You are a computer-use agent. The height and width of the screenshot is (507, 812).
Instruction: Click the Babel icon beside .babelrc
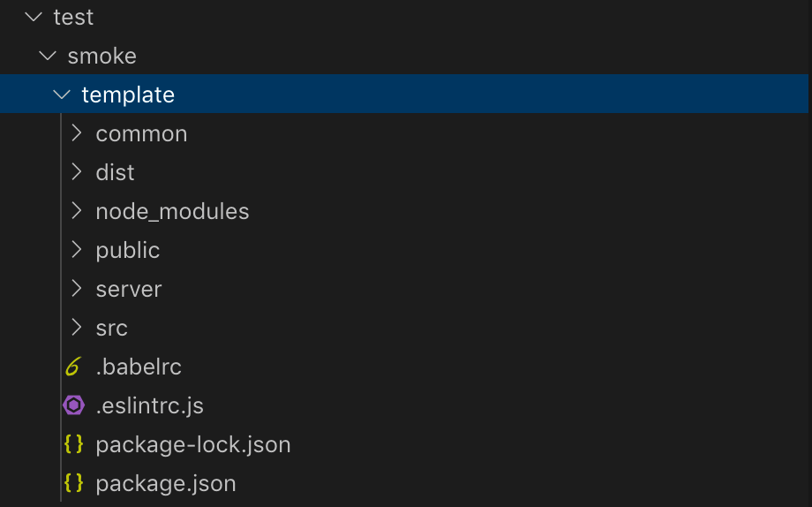coord(73,367)
